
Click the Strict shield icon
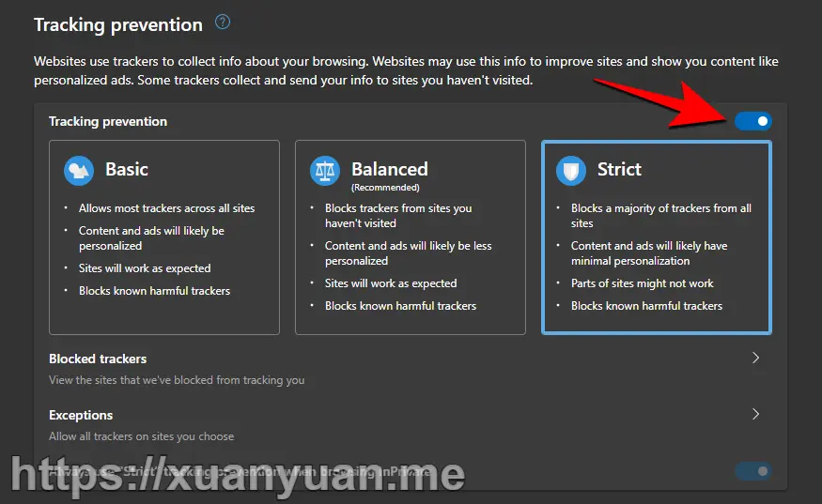click(571, 170)
